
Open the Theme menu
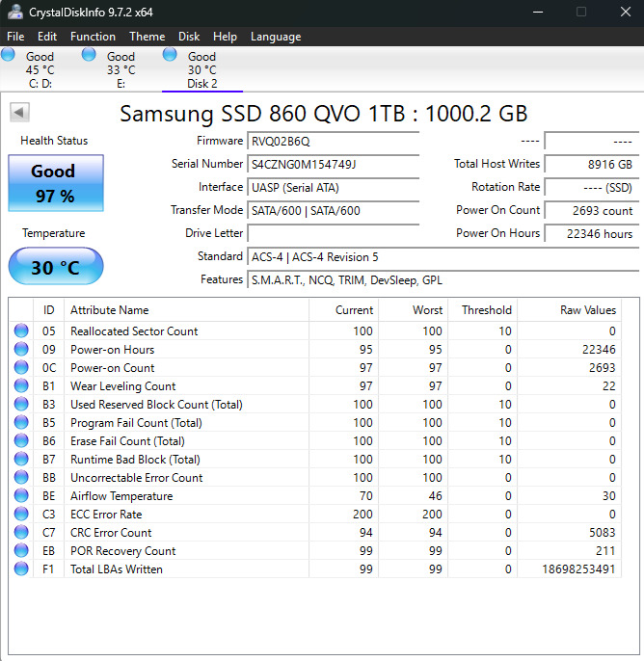click(147, 37)
